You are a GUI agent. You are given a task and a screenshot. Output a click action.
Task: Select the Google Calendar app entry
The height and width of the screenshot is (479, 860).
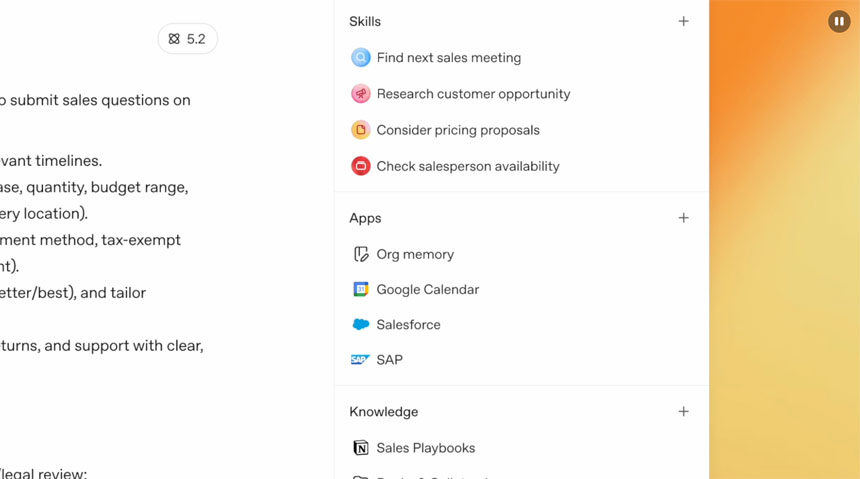click(x=427, y=289)
